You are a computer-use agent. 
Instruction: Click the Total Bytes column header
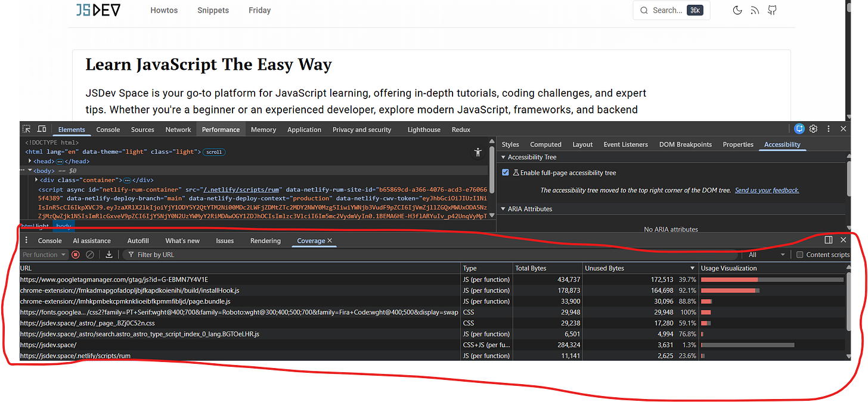tap(547, 268)
